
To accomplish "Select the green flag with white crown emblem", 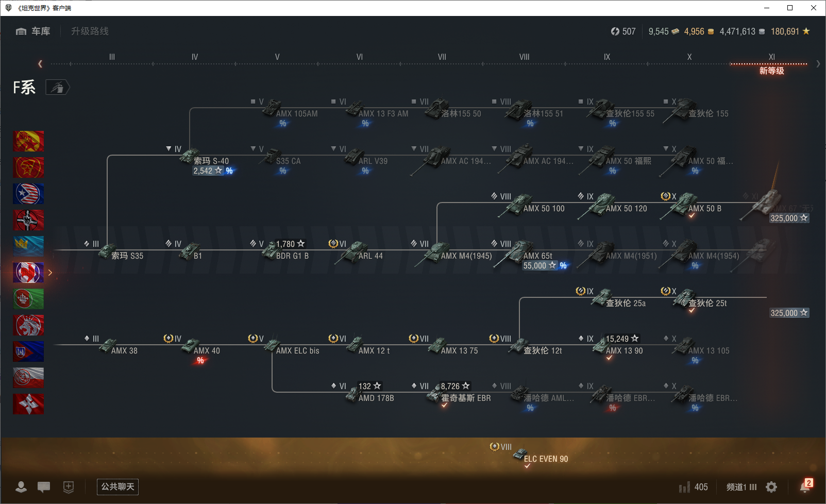I will point(28,299).
